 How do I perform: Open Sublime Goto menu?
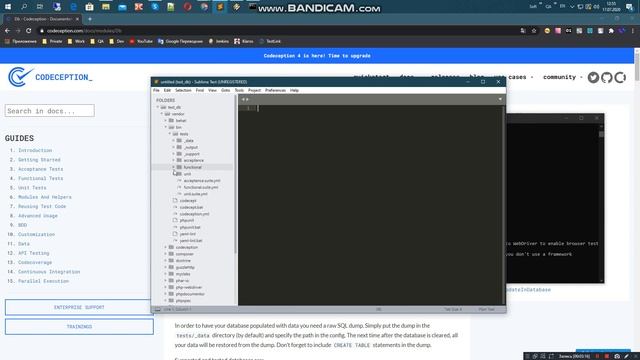tap(225, 90)
